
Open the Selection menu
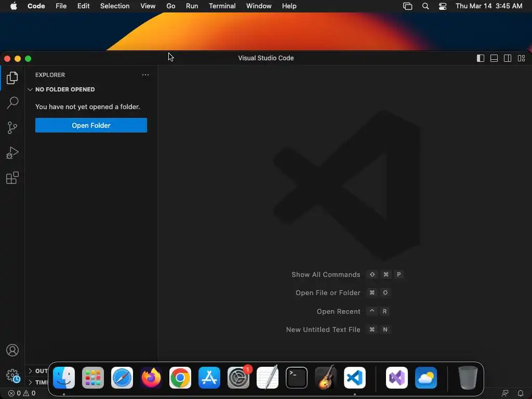point(115,6)
